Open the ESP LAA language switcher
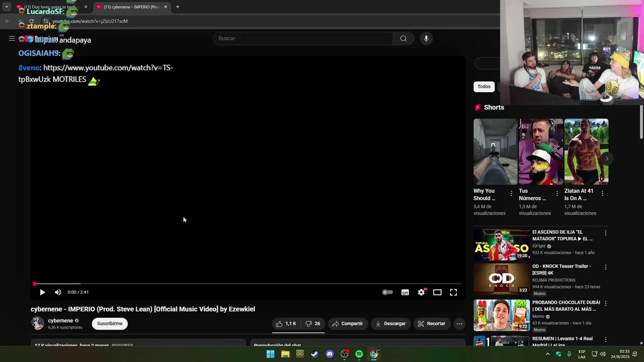This screenshot has width=644, height=362. (582, 354)
